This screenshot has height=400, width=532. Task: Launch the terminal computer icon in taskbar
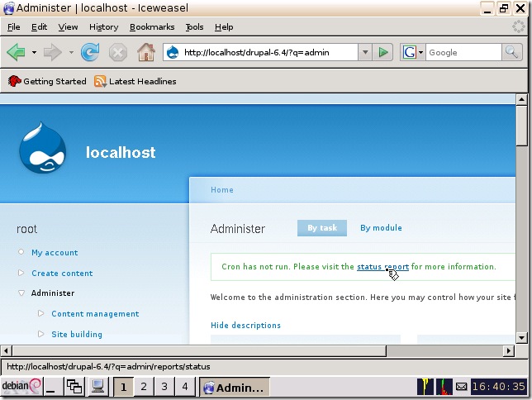pyautogui.click(x=97, y=387)
